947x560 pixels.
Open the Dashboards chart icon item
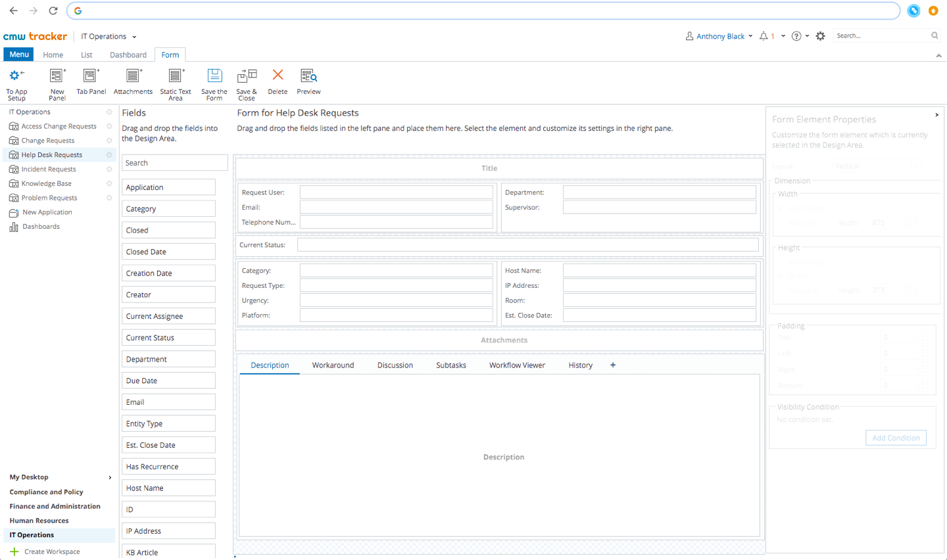click(x=14, y=227)
